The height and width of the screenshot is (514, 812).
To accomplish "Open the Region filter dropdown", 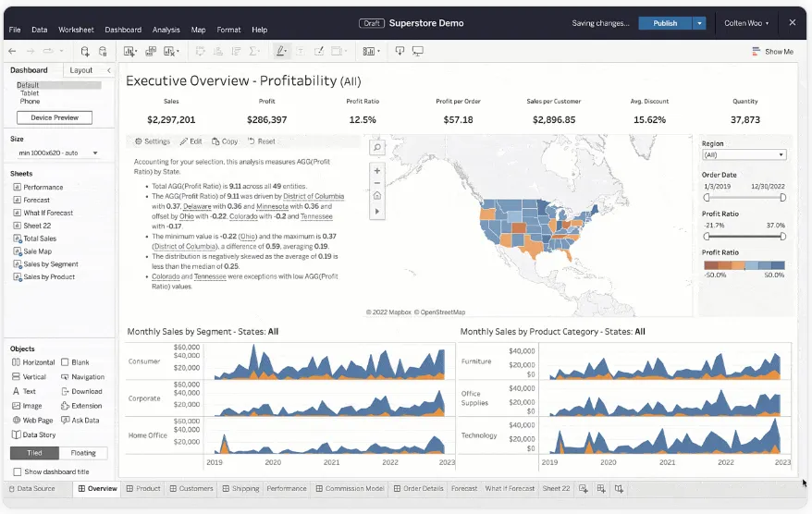I will pos(744,155).
